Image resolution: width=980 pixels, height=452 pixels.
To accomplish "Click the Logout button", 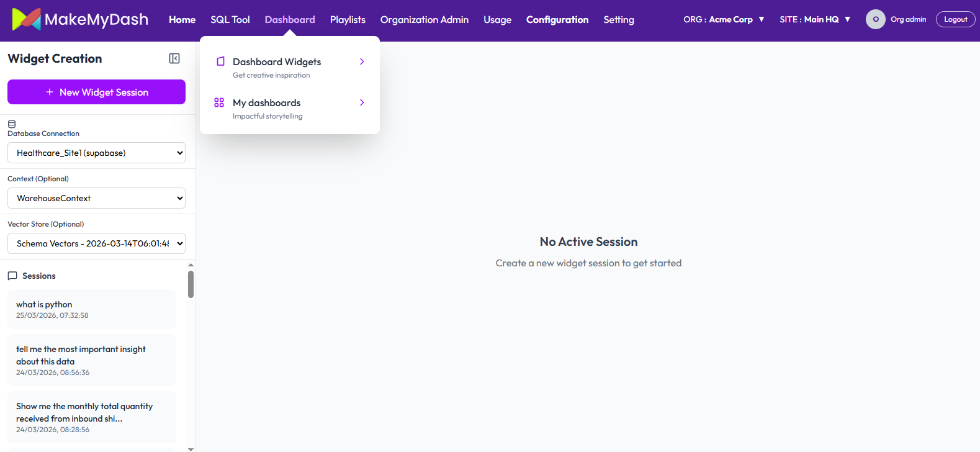I will [955, 19].
